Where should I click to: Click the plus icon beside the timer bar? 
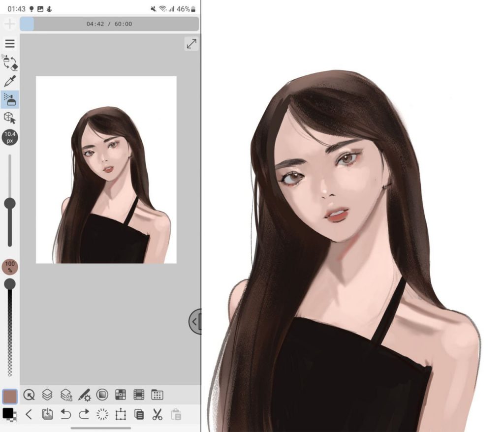coord(10,24)
